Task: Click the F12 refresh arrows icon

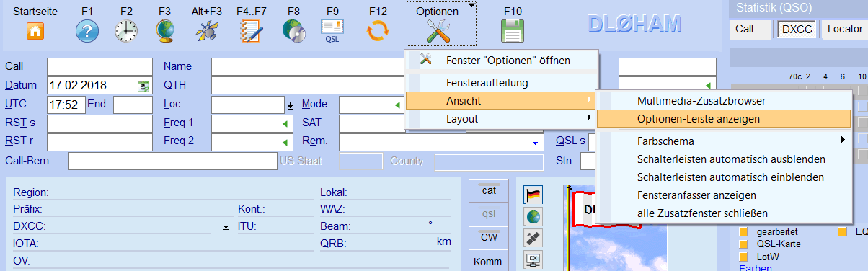Action: (378, 31)
